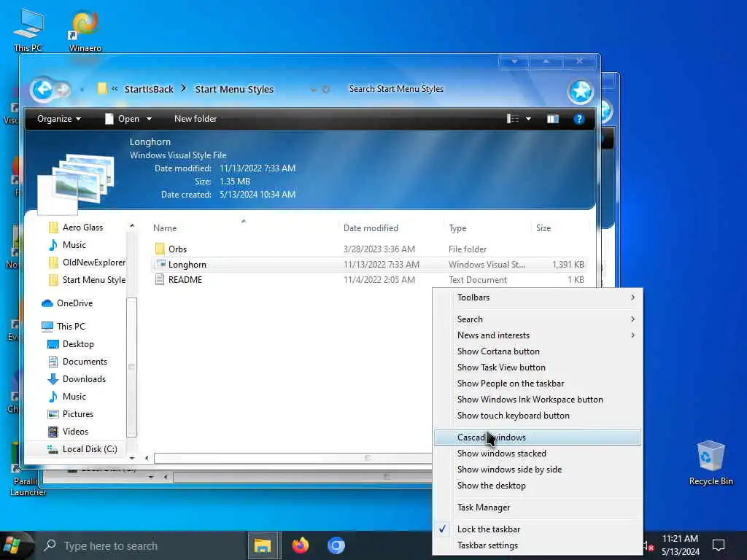This screenshot has height=560, width=747.
Task: Open the address bar history dropdown
Action: 313,90
